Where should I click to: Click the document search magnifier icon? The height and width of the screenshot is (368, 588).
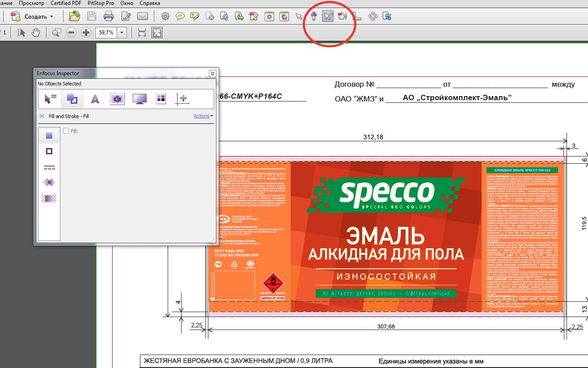pos(224,17)
